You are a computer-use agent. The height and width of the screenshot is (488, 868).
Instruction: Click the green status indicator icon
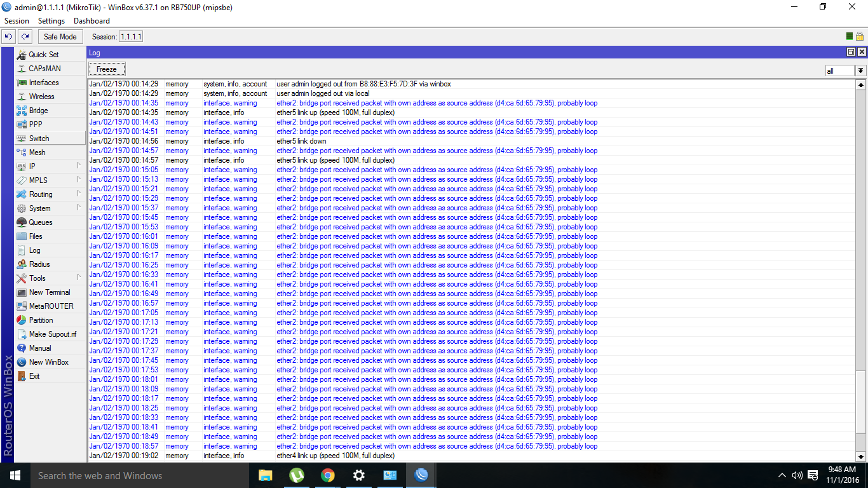(850, 37)
